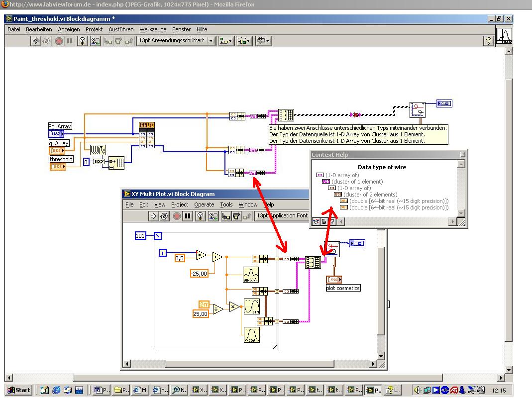Toggle Retain Wire Values in Paint_threshold toolbar
The height and width of the screenshot is (401, 532).
click(x=96, y=41)
